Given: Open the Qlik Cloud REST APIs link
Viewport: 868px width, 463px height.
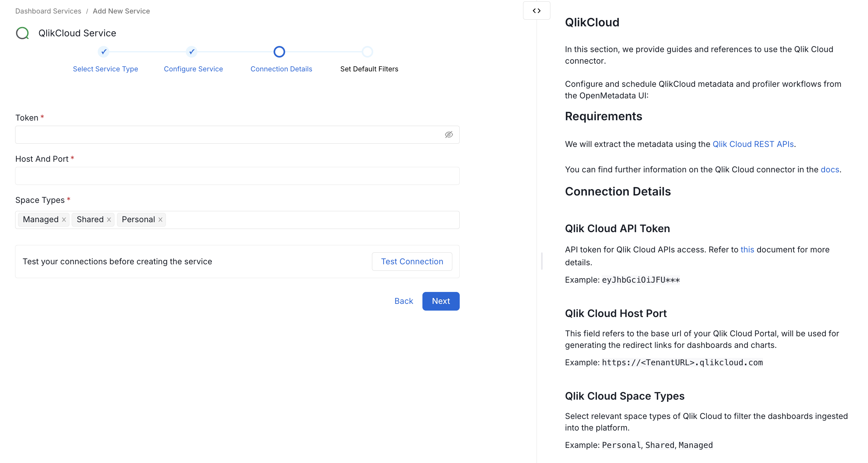Looking at the screenshot, I should click(x=753, y=144).
